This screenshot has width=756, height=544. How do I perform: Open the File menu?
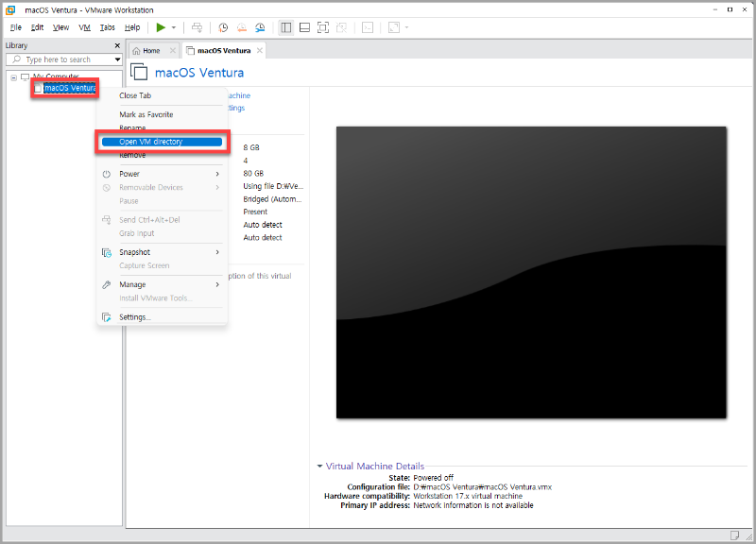(15, 27)
